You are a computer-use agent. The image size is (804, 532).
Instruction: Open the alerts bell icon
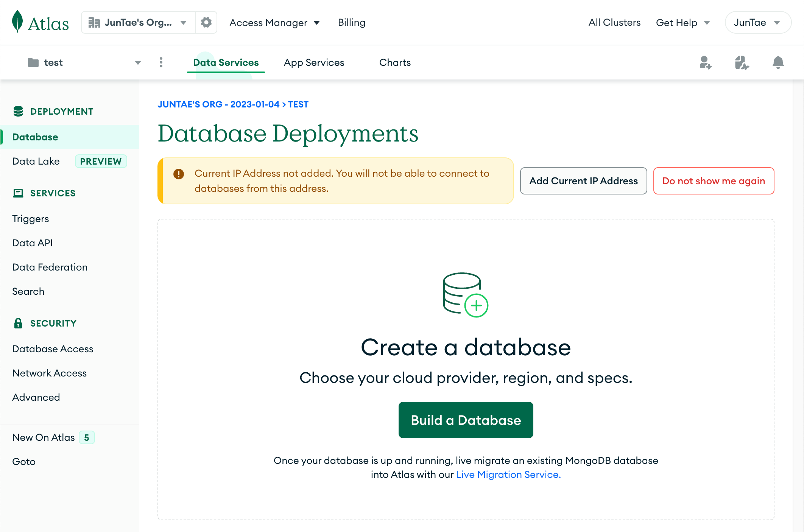point(778,62)
